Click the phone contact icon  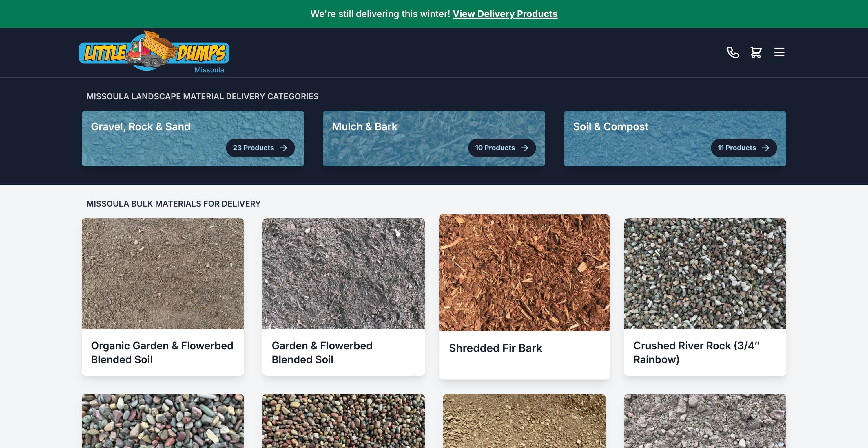pos(732,52)
